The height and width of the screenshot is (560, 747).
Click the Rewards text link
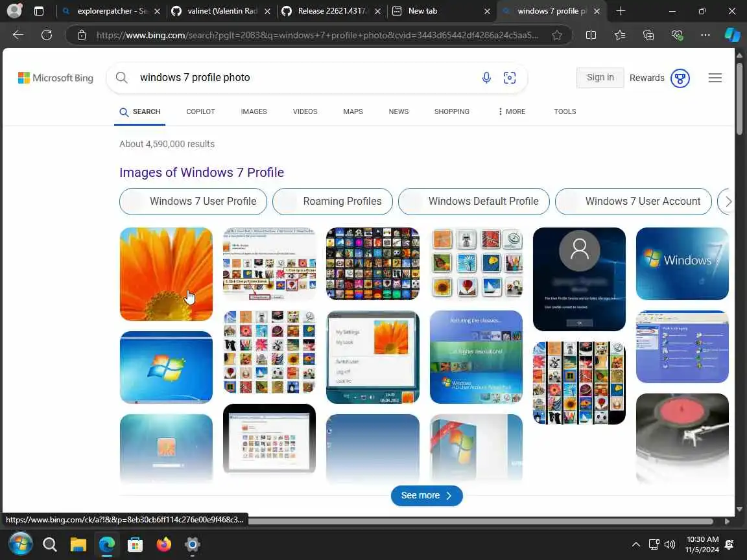coord(646,78)
